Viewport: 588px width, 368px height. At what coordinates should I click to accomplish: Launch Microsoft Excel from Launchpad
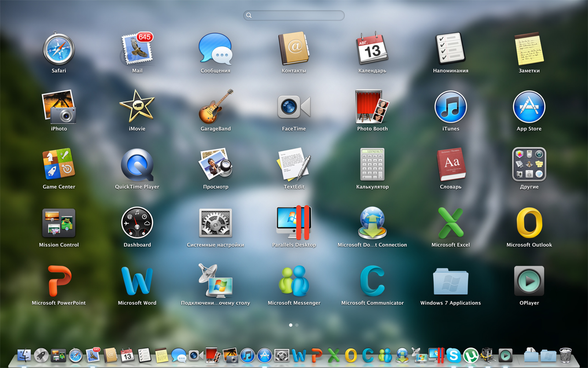tap(450, 223)
